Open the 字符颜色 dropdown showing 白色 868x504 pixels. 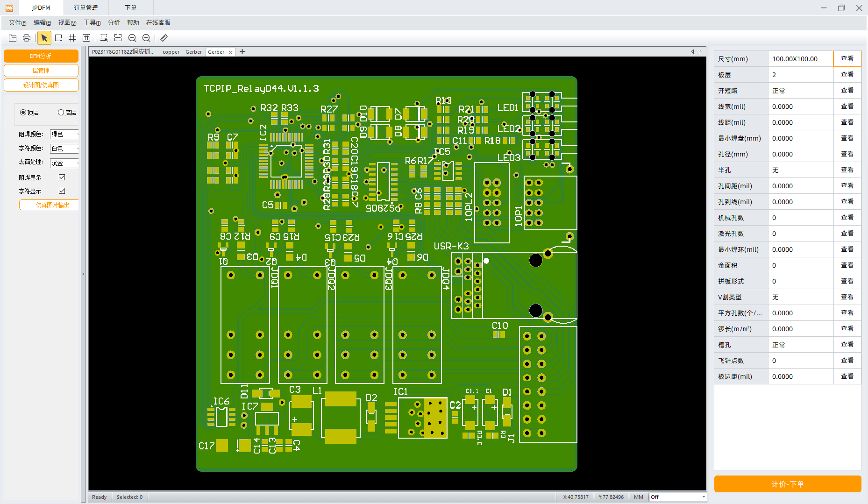pyautogui.click(x=64, y=149)
